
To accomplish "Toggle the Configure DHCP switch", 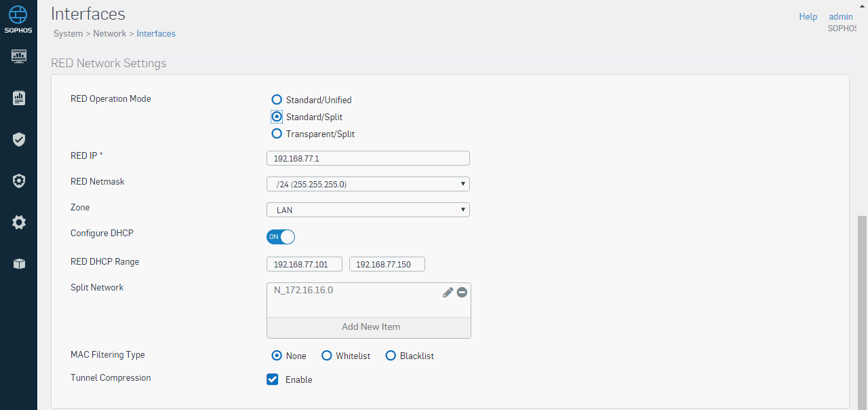I will click(281, 237).
